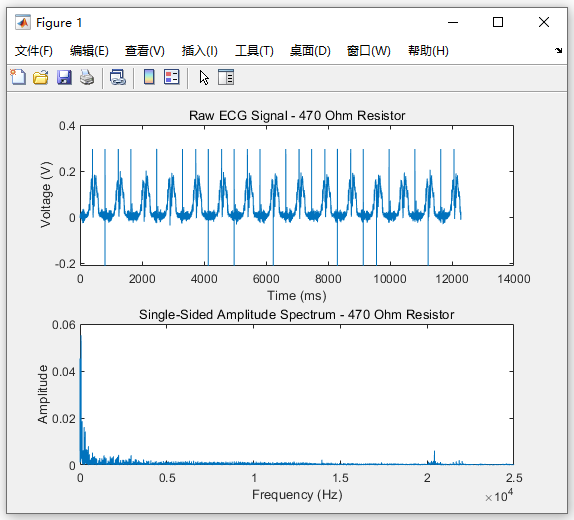The image size is (574, 520).
Task: Click the Raw ECG Signal plot title
Action: click(x=297, y=115)
